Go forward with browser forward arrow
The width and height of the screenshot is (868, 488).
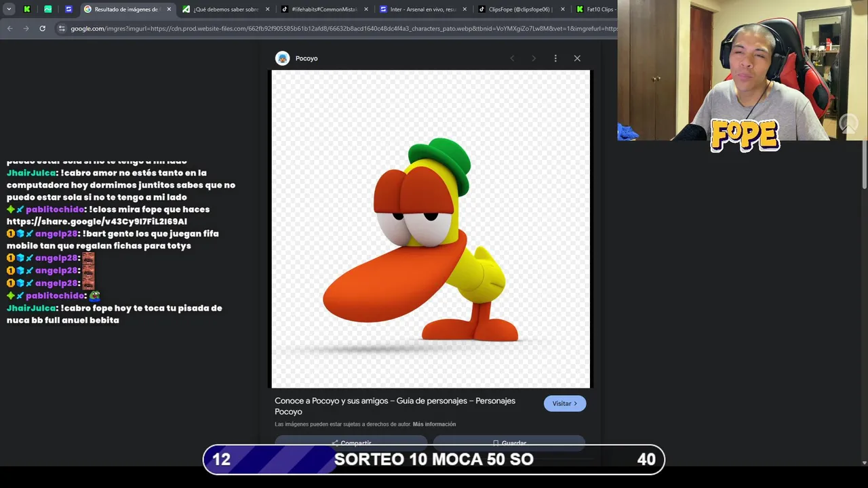coord(26,28)
